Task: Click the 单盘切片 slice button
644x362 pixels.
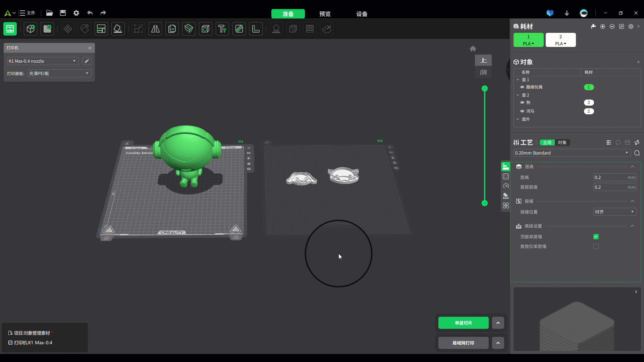Action: point(463,323)
